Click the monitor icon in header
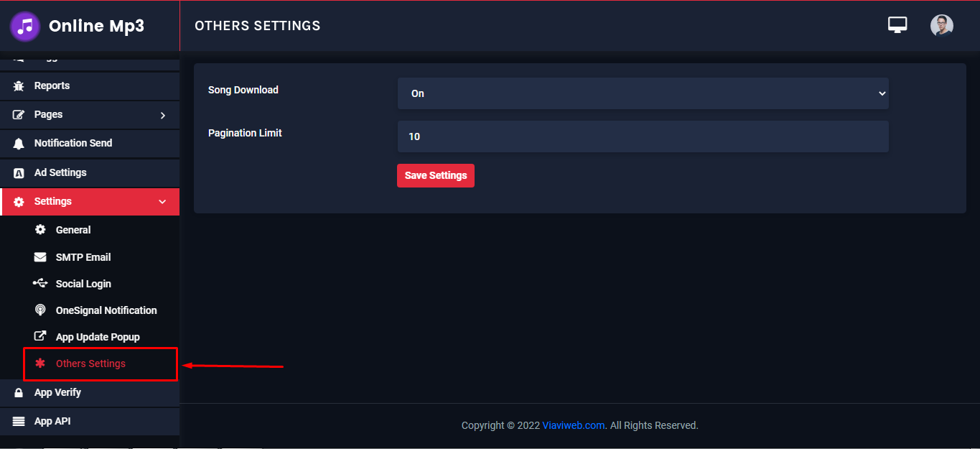The image size is (980, 449). coord(897,25)
